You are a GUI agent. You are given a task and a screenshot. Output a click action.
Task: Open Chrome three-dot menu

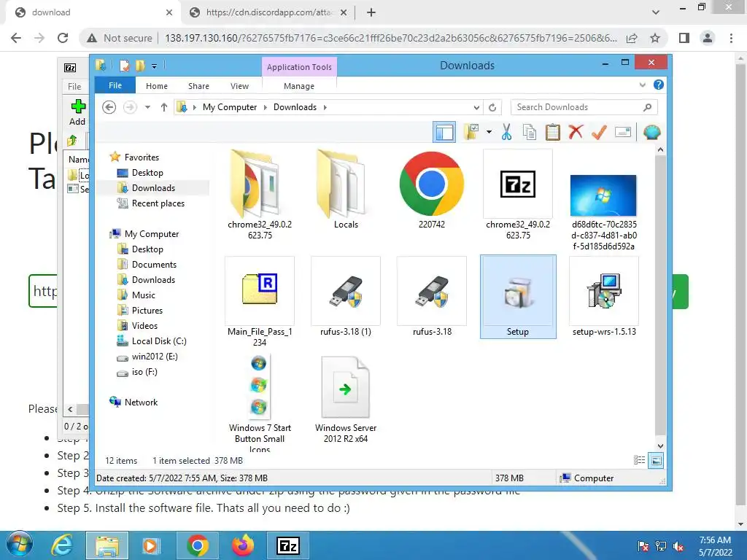(731, 38)
